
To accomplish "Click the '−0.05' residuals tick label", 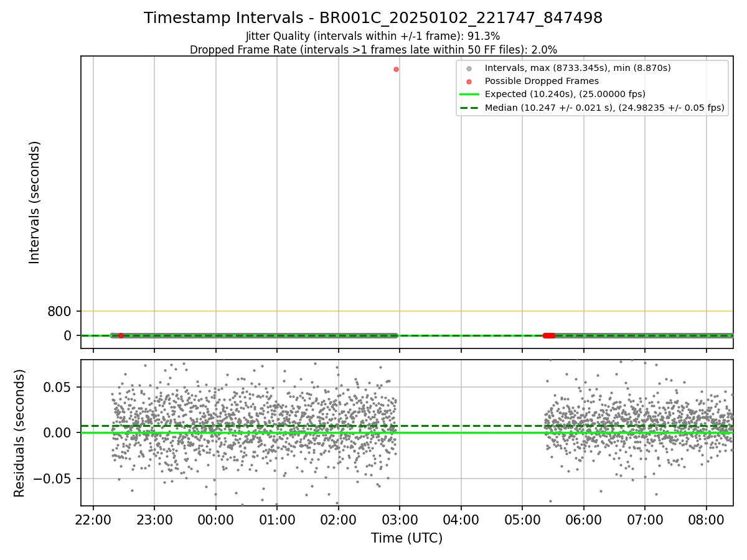I will [x=53, y=479].
